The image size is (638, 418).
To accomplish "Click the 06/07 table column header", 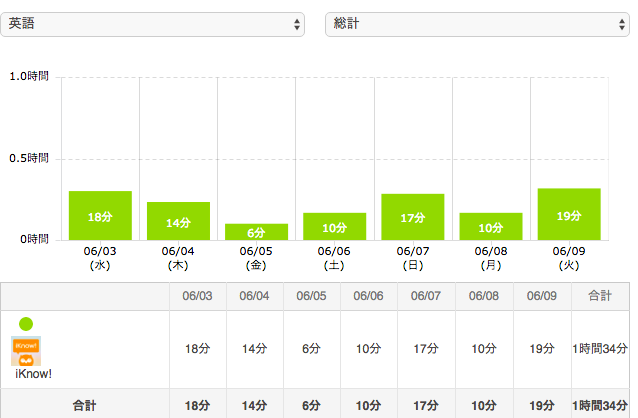I will click(x=426, y=297).
